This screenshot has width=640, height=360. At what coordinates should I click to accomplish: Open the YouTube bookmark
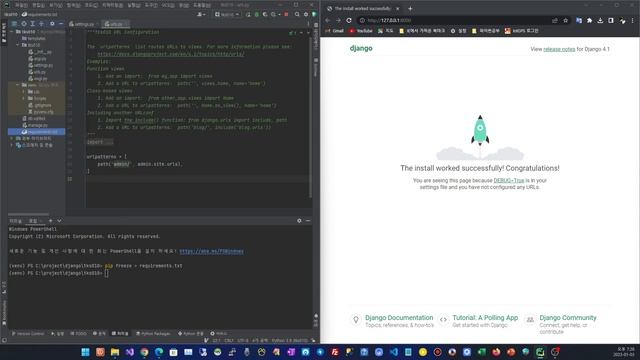coord(361,31)
